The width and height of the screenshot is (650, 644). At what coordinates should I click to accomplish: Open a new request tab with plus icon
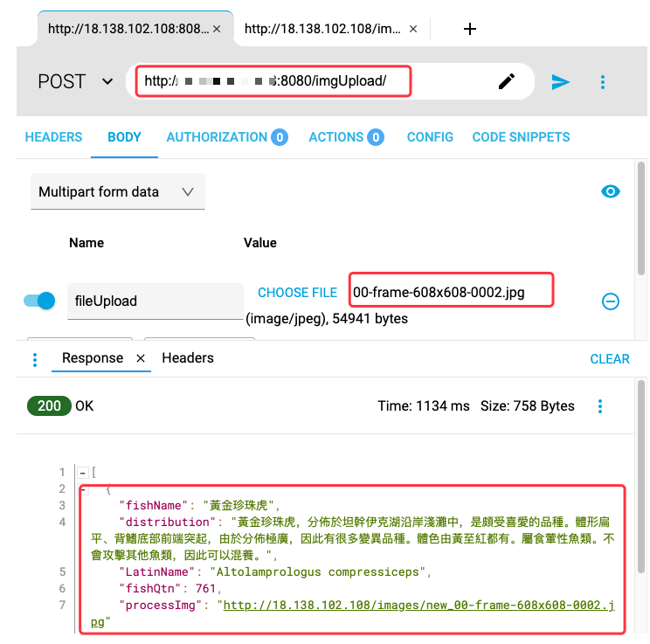tap(469, 29)
